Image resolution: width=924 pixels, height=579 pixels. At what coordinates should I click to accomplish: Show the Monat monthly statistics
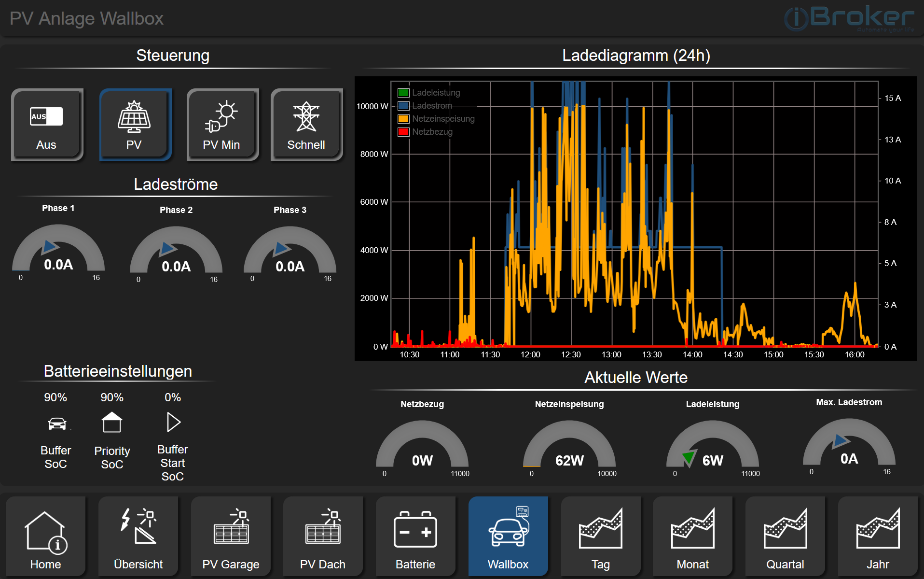693,537
